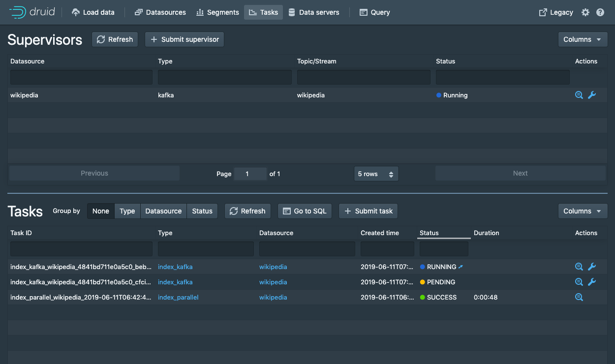Expand Tasks Columns dropdown
615x364 pixels.
click(583, 211)
